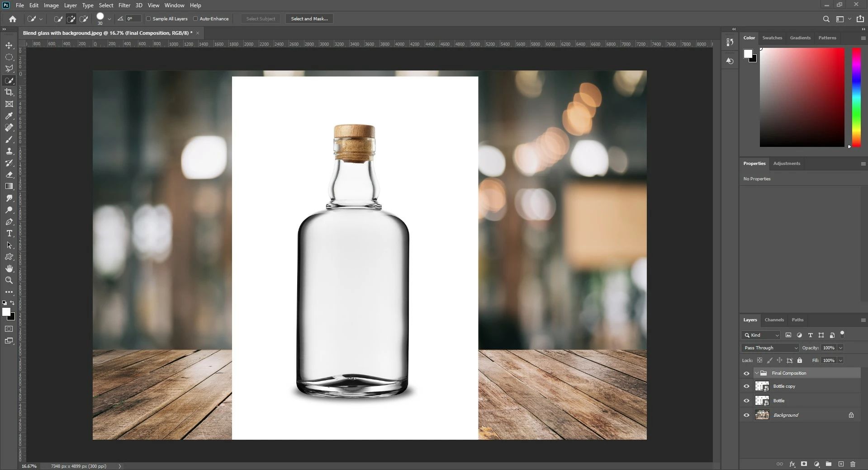The width and height of the screenshot is (868, 470).
Task: Click Subtract from selection brush mode
Action: [x=84, y=19]
